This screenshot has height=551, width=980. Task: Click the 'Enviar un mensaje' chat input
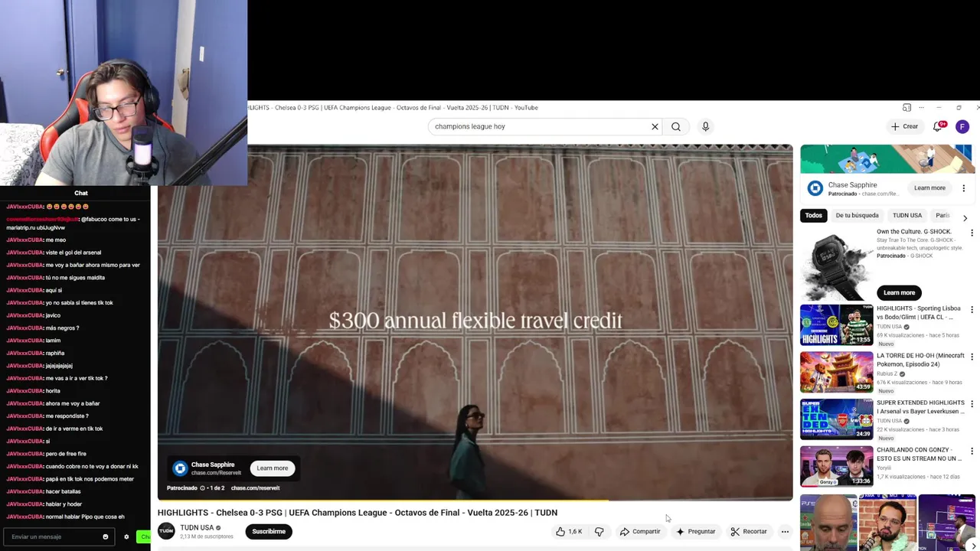(x=54, y=537)
